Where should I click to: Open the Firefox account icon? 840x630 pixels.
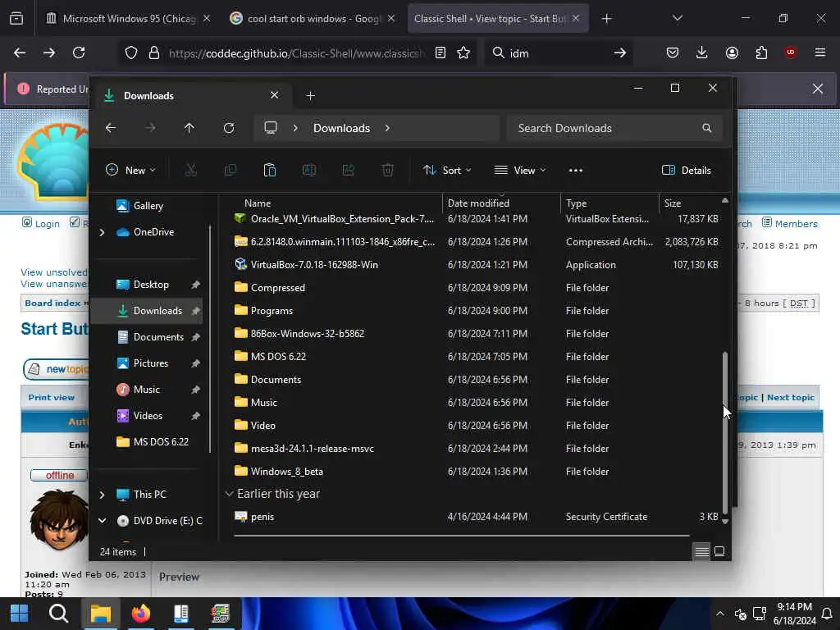point(732,52)
